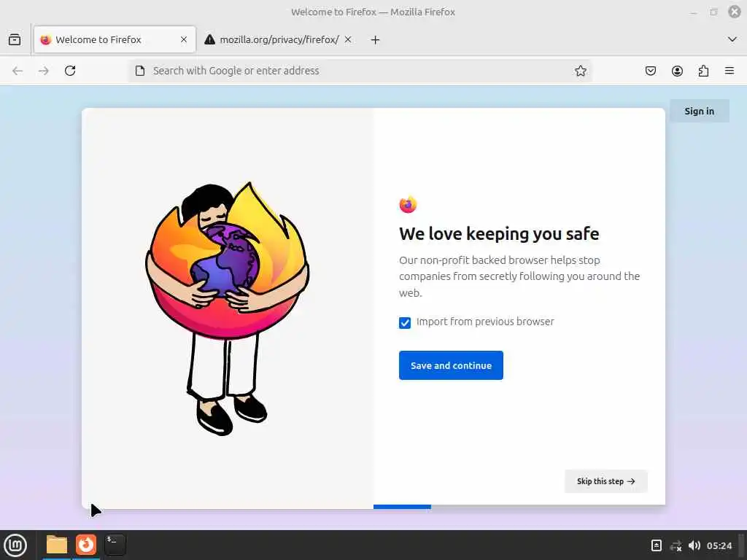Click Skip this step
Image resolution: width=747 pixels, height=560 pixels.
tap(606, 481)
